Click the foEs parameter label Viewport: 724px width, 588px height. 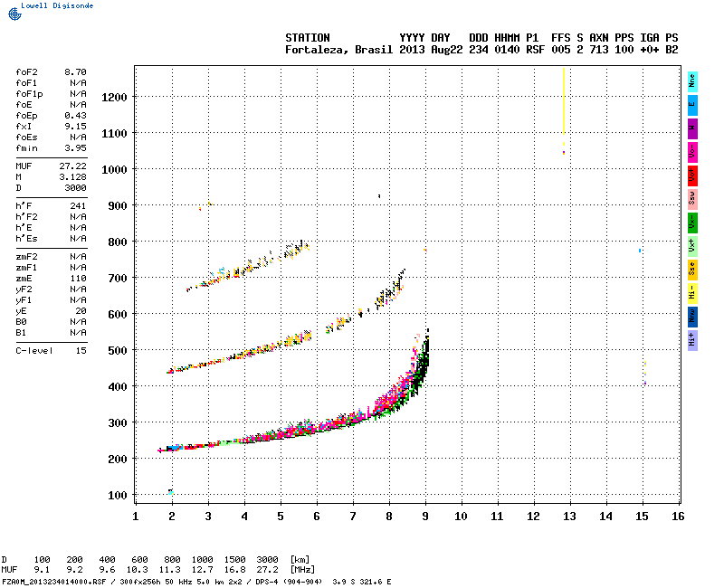[x=26, y=138]
